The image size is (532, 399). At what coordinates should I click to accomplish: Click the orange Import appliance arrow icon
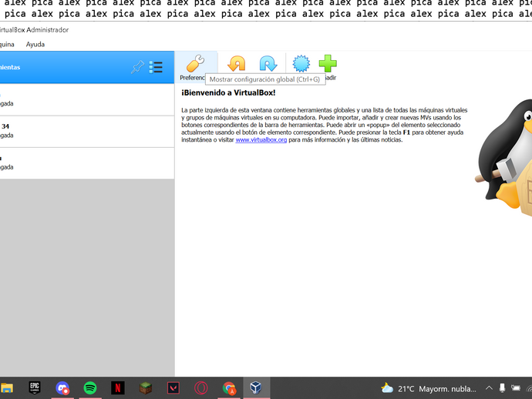pyautogui.click(x=236, y=63)
